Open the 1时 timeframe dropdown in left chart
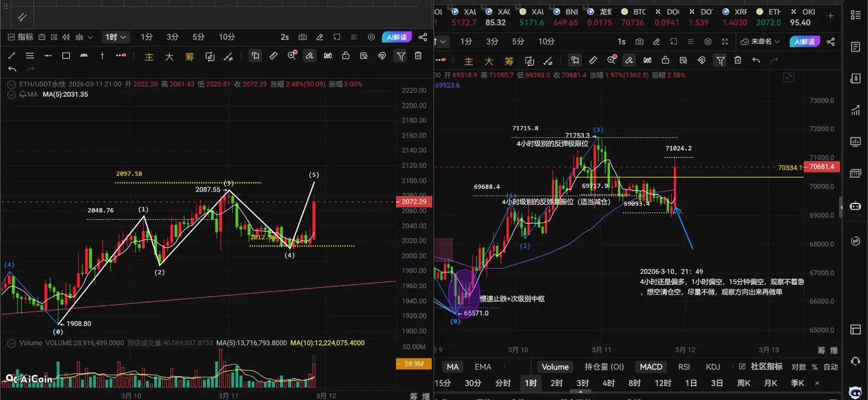This screenshot has height=400, width=868. click(x=116, y=37)
